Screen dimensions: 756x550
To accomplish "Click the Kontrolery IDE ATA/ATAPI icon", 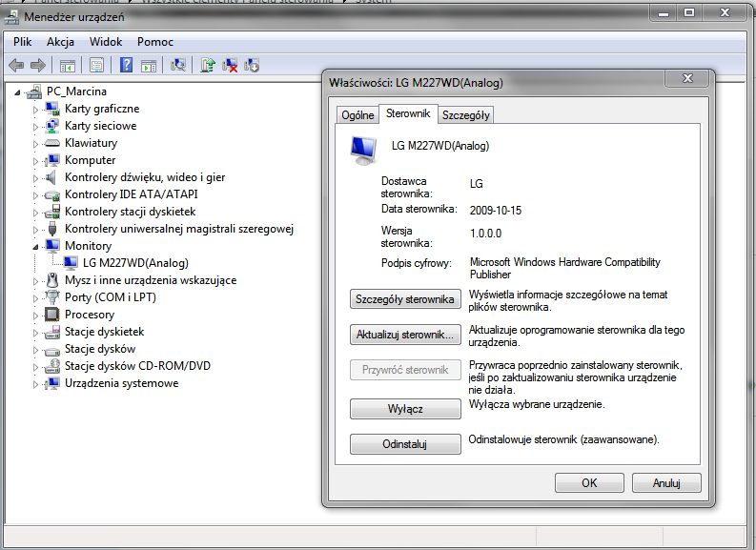I will click(52, 194).
